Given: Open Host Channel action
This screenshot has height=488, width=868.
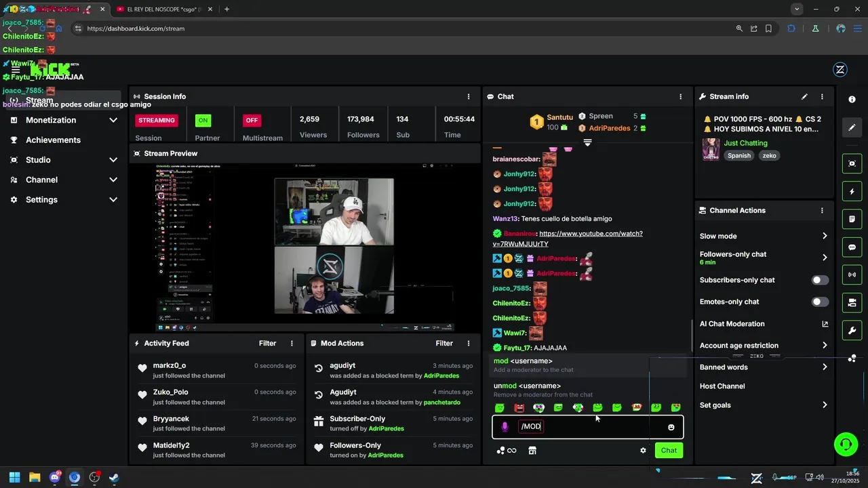Looking at the screenshot, I should (x=722, y=386).
